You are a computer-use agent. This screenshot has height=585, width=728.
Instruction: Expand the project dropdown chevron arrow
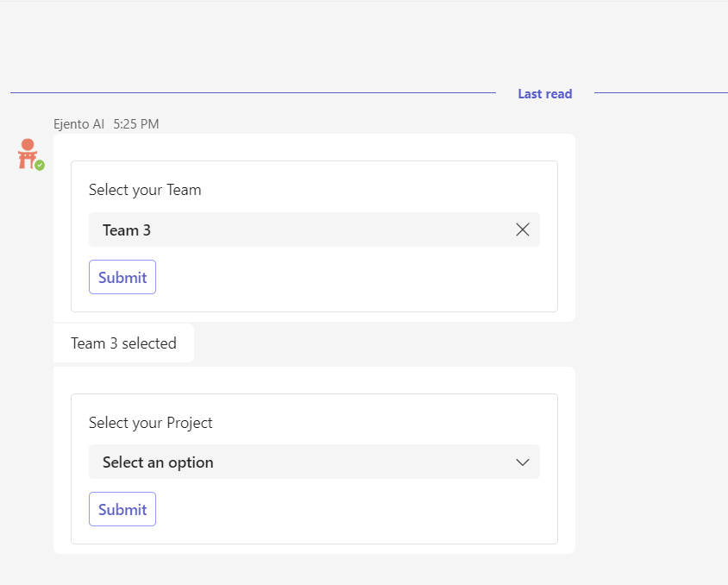coord(522,462)
